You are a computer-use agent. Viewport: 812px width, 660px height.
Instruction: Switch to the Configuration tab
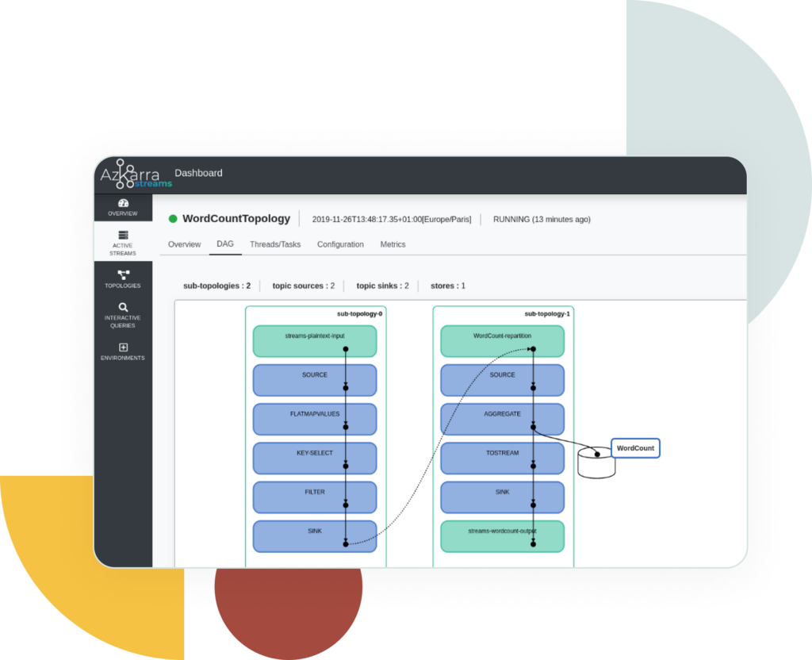[340, 244]
